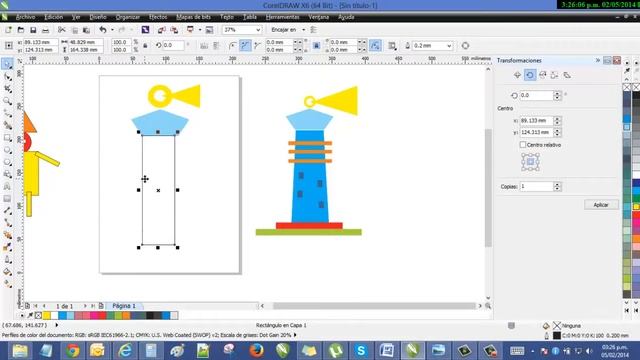Enable the Centro relativo checkbox

point(523,145)
